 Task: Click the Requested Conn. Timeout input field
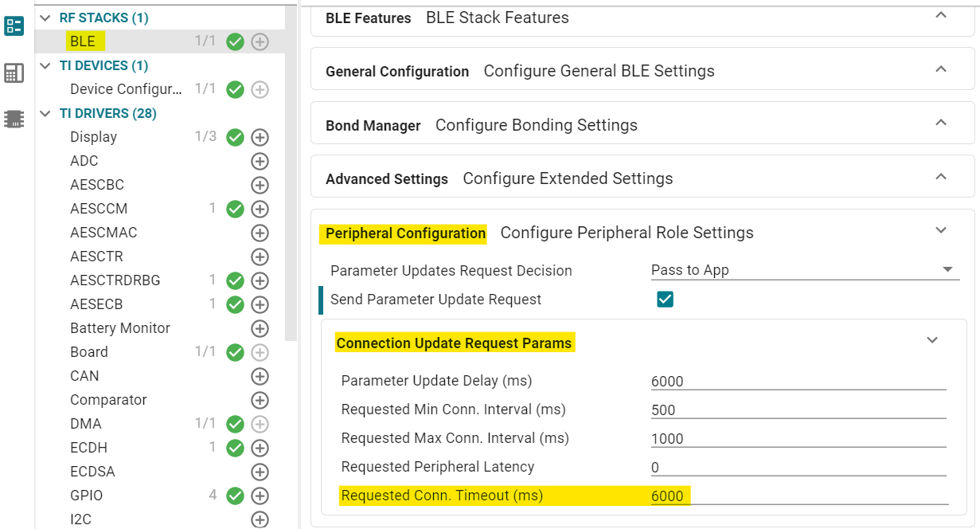click(798, 496)
